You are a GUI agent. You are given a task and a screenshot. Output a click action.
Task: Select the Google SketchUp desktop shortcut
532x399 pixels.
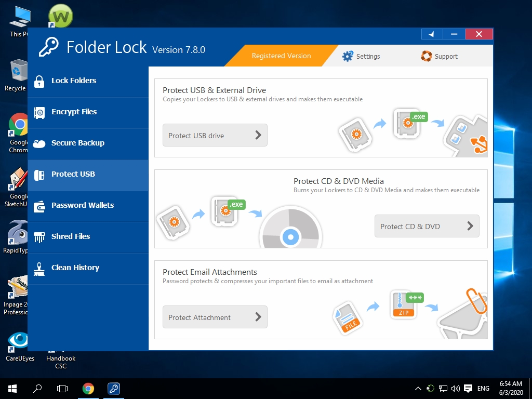[16, 187]
